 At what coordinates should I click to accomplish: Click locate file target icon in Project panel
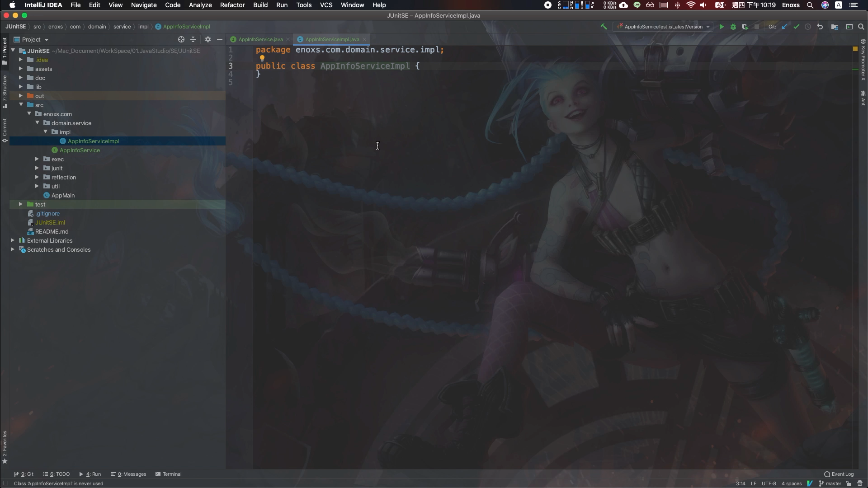point(181,39)
